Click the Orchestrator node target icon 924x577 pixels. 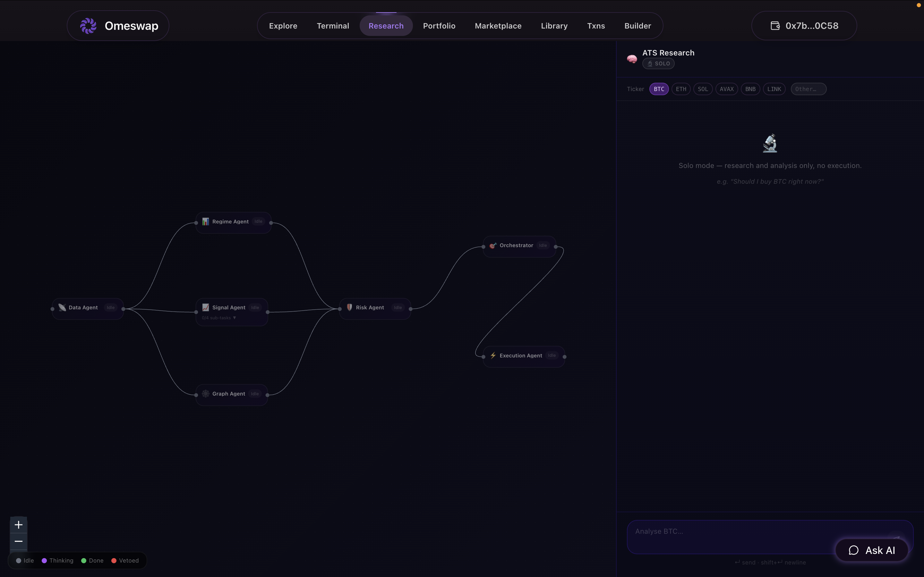click(493, 245)
